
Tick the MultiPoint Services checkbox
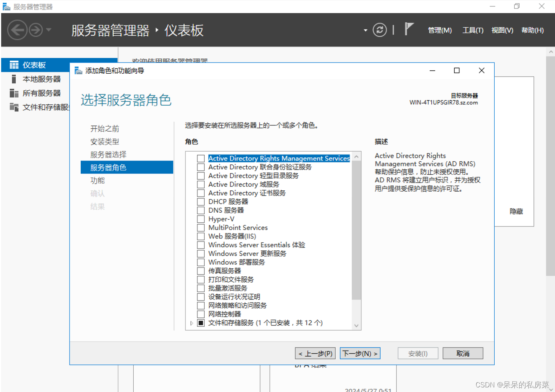[x=201, y=228]
